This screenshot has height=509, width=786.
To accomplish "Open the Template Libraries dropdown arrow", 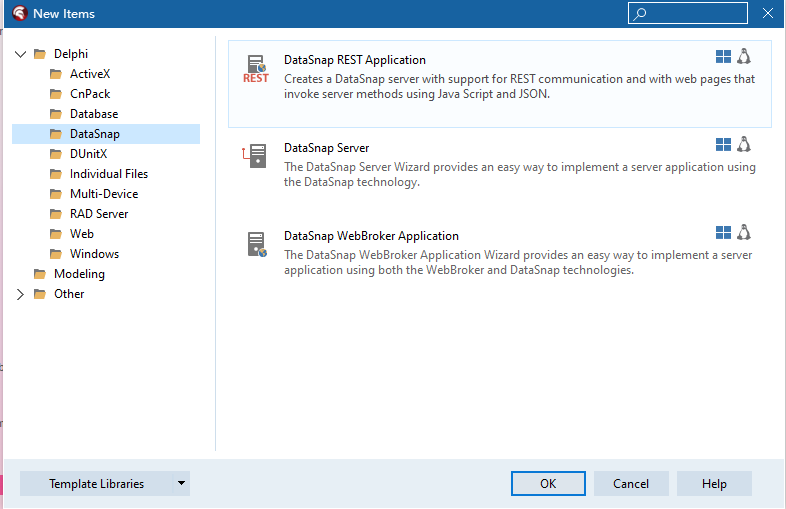I will coord(181,483).
